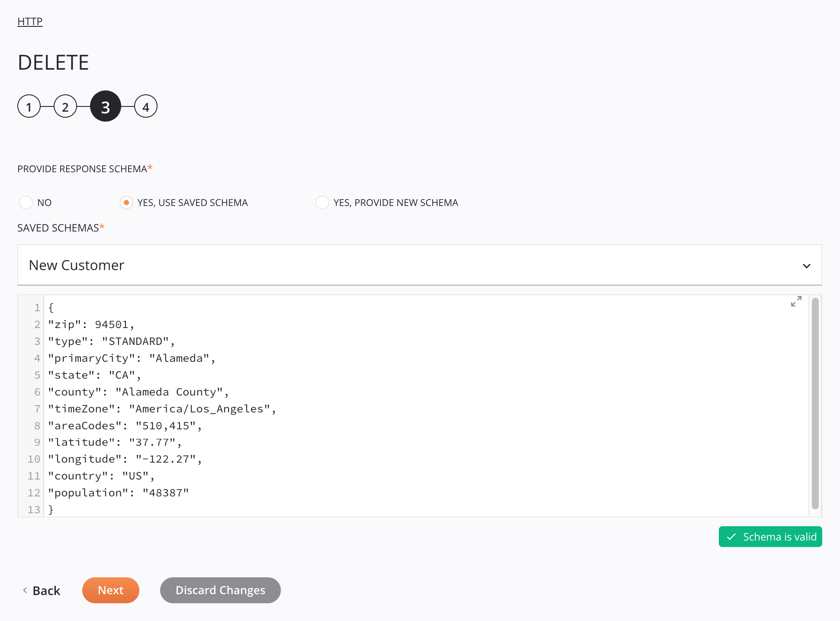Expand the code editor fullscreen view
This screenshot has height=621, width=840.
[796, 301]
